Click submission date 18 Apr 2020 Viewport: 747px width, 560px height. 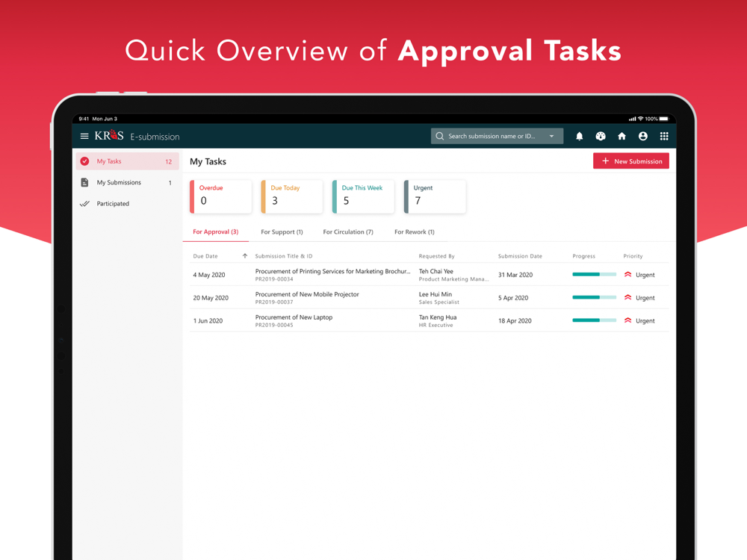pyautogui.click(x=515, y=320)
